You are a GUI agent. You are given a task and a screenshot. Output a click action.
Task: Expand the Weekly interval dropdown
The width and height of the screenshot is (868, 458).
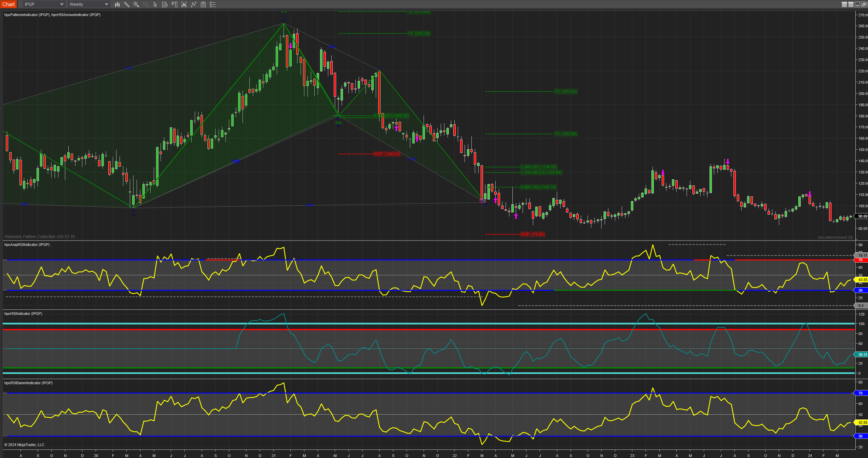106,4
